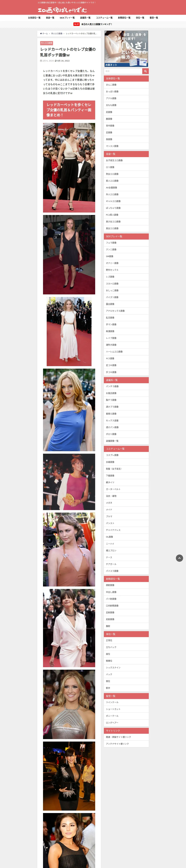The width and height of the screenshot is (186, 868).
Task: Open the 女体部位一覧 top navigation menu
Action: pos(34,18)
